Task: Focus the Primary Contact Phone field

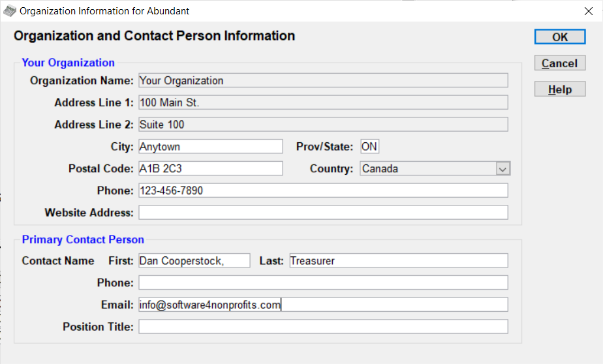Action: pyautogui.click(x=322, y=282)
